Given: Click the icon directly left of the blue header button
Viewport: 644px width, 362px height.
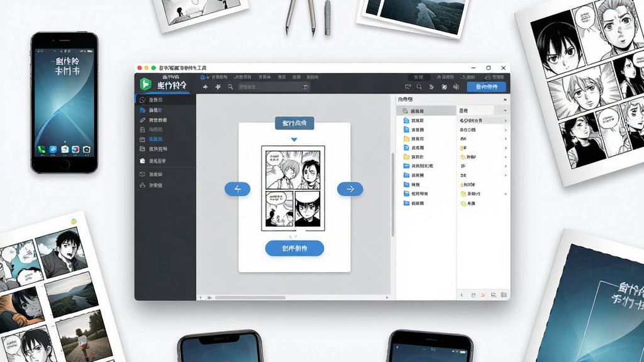Looking at the screenshot, I should click(456, 87).
